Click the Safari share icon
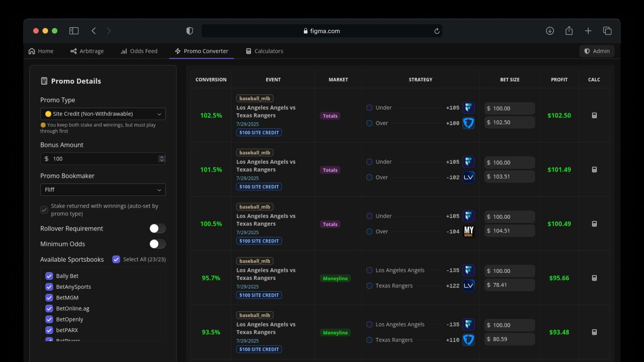The height and width of the screenshot is (362, 644). pyautogui.click(x=569, y=31)
